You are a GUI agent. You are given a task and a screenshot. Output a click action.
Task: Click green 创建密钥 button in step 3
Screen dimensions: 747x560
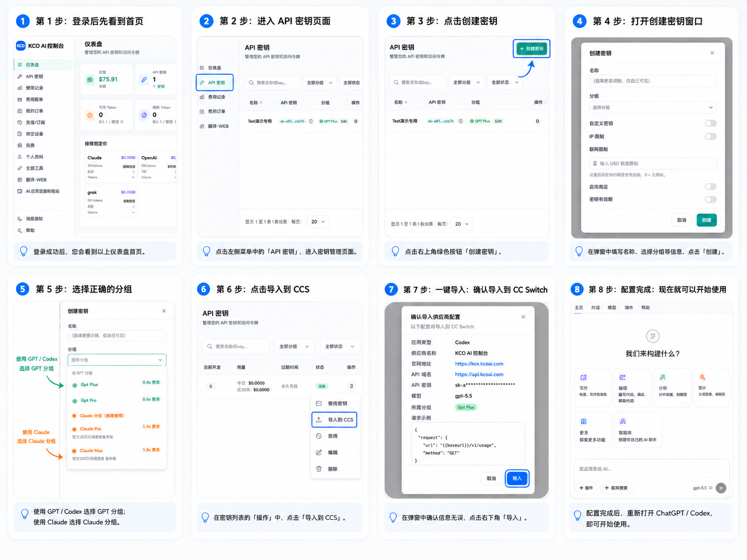[x=531, y=48]
